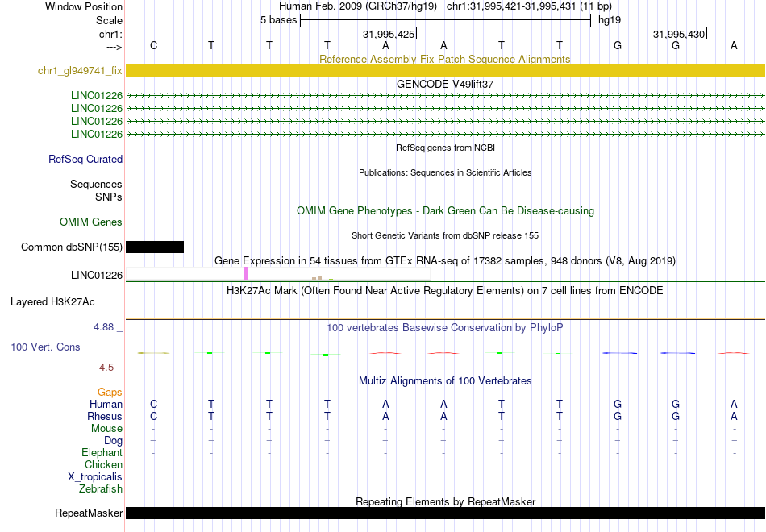Screen dimensions: 766x532
Task: Open the chr1_gl949741_fix track label
Action: click(x=80, y=70)
